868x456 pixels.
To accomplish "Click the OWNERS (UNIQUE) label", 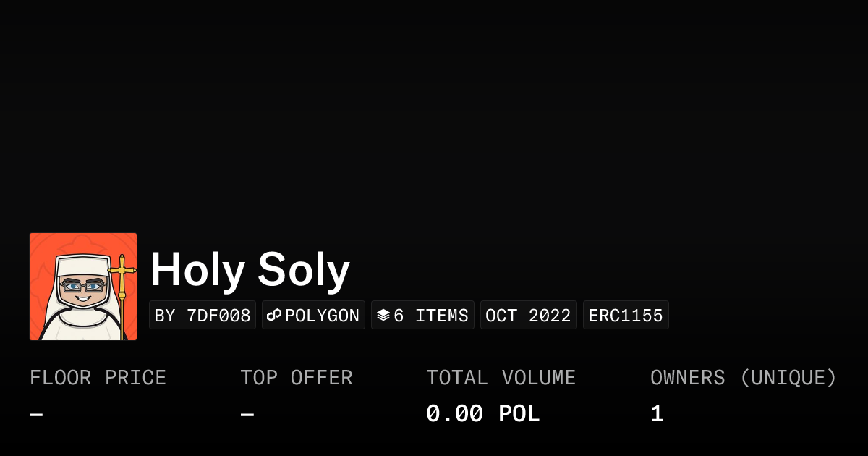I will (x=744, y=378).
